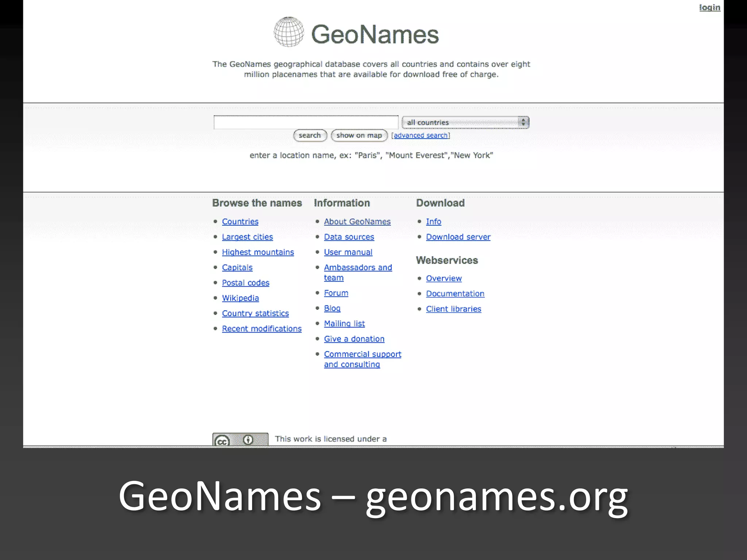Click the Browse the names heading
Screen dimensions: 747x560
pyautogui.click(x=257, y=203)
